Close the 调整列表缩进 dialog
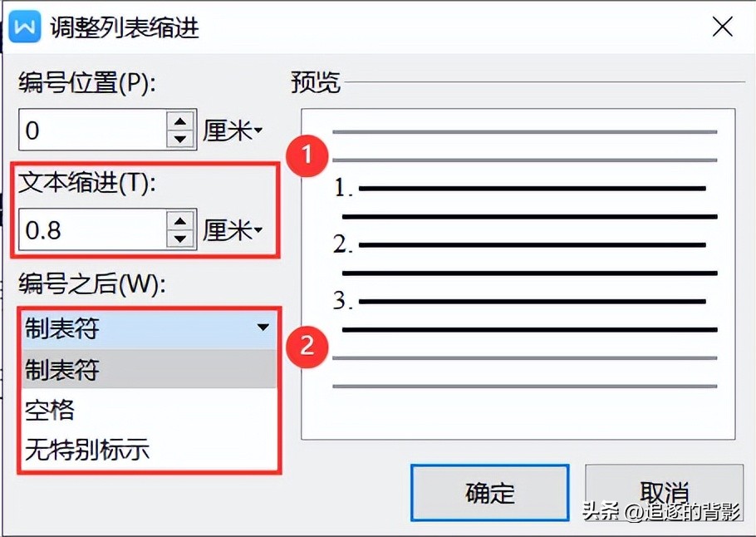This screenshot has width=756, height=537. [x=722, y=27]
